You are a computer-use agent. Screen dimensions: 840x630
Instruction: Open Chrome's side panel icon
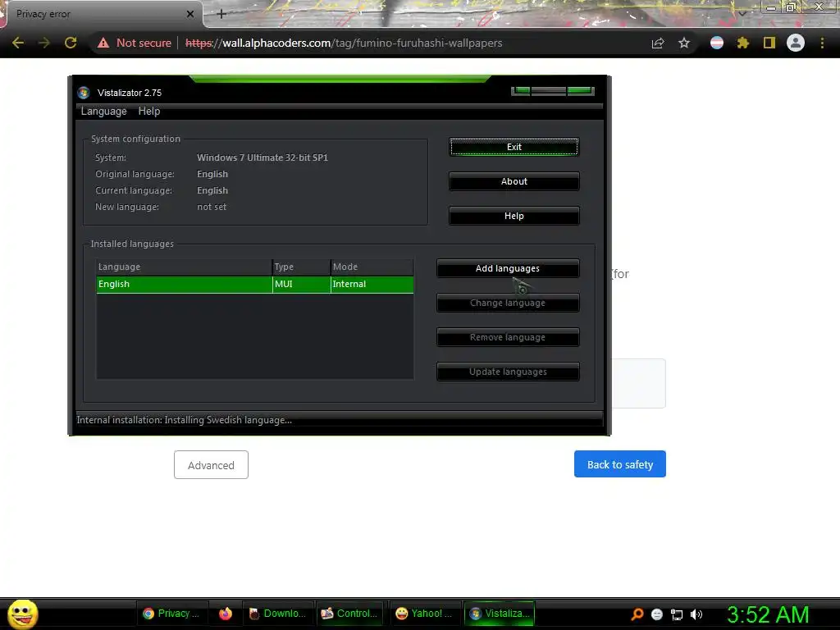click(x=769, y=43)
